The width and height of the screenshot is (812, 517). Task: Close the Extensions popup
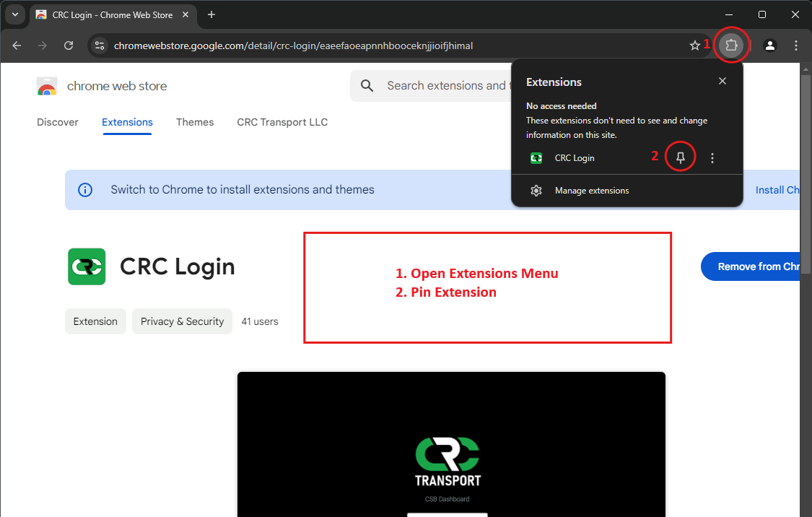tap(722, 82)
